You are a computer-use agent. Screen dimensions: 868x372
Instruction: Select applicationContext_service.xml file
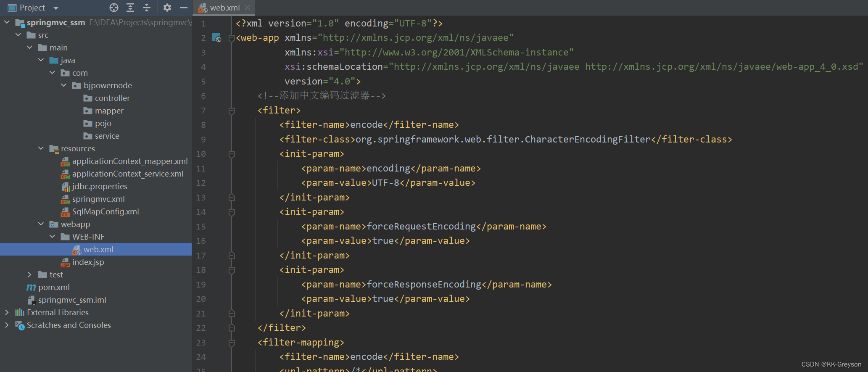128,174
